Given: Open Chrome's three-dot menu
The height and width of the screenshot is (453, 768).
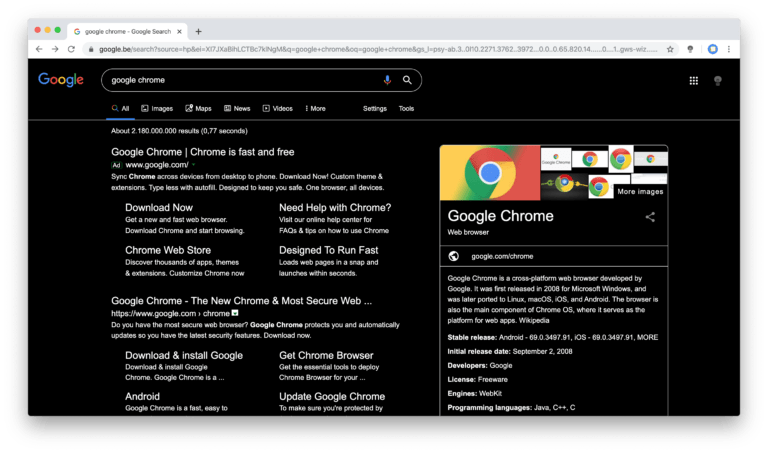Looking at the screenshot, I should click(729, 49).
